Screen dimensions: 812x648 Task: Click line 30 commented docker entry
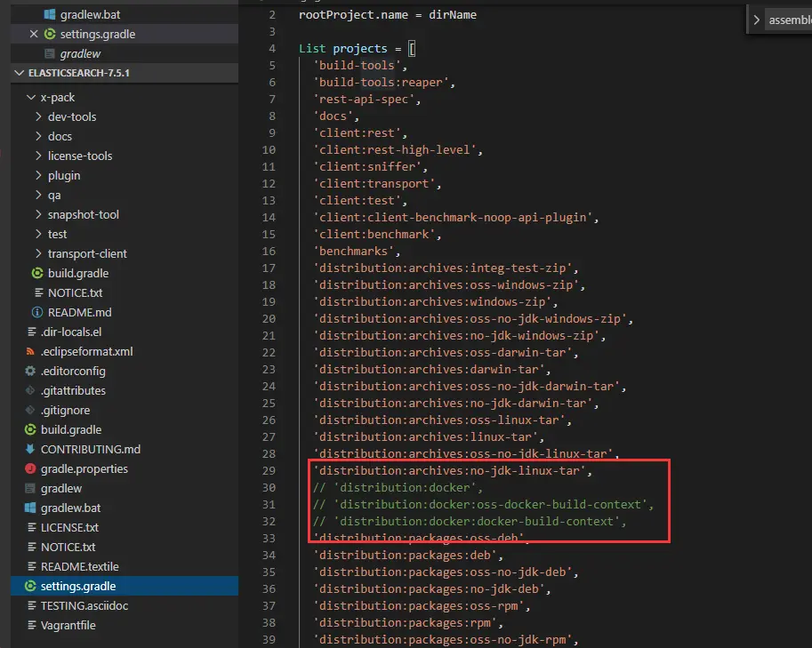tap(398, 487)
